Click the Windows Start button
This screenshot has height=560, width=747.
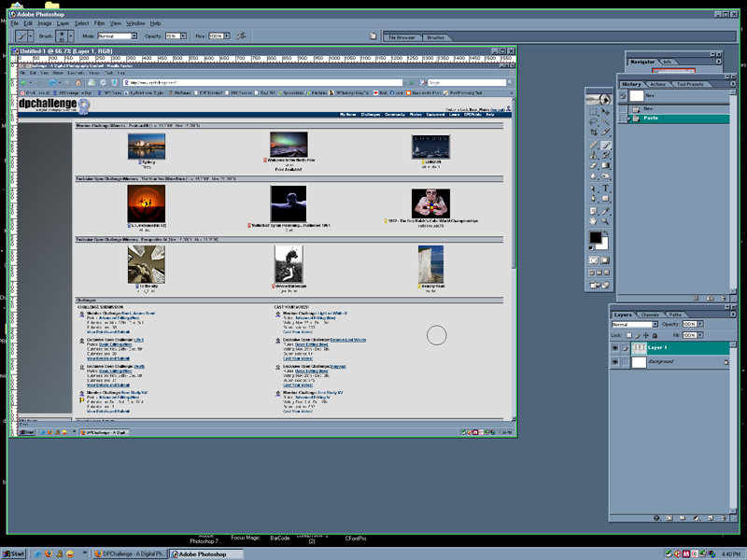coord(13,553)
